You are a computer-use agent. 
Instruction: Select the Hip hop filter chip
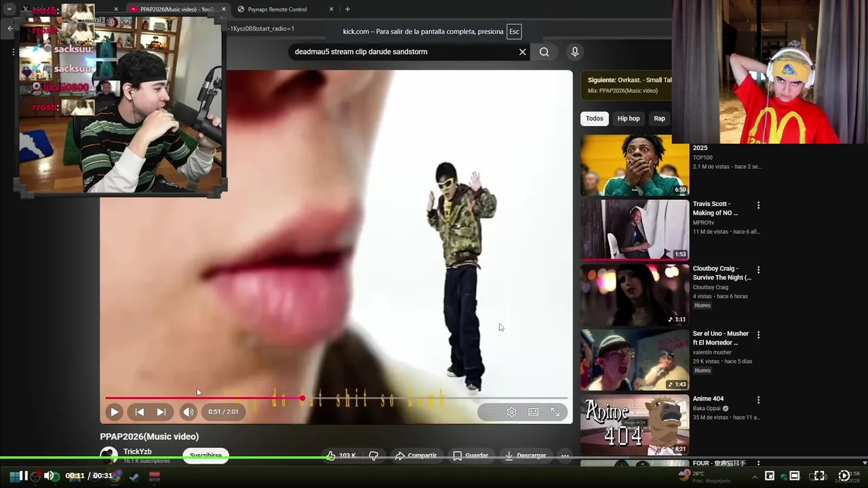click(628, 119)
